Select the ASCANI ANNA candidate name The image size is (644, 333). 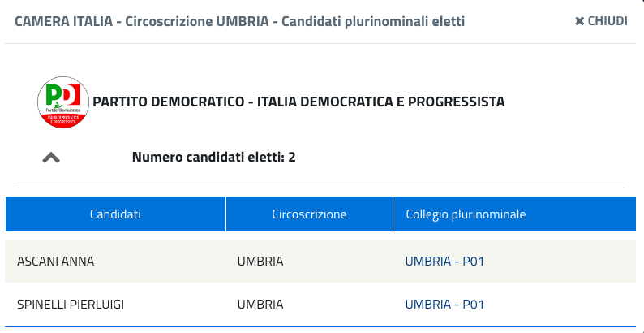pyautogui.click(x=56, y=262)
